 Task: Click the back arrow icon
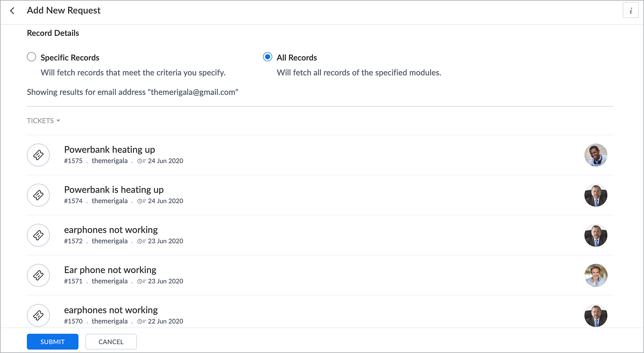click(x=12, y=11)
